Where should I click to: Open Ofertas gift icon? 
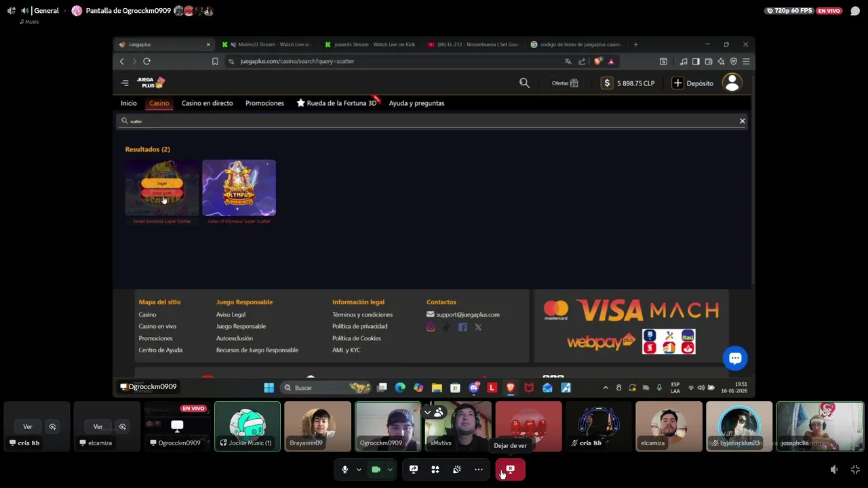point(565,83)
